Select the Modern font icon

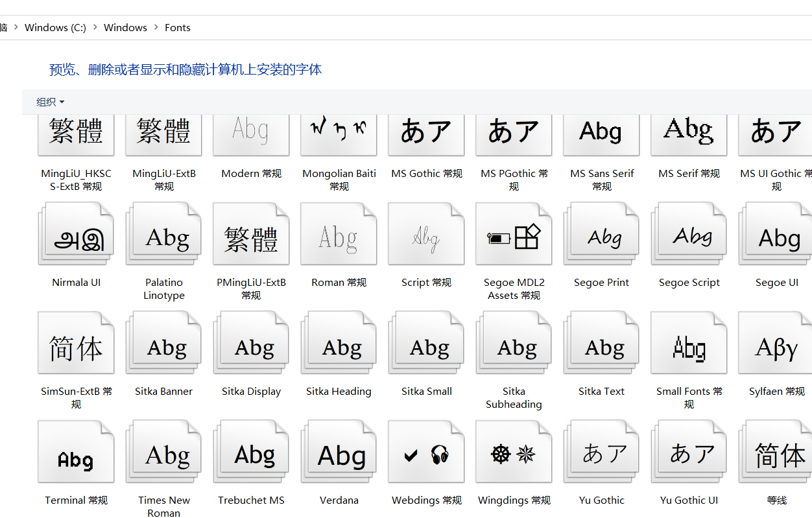251,135
